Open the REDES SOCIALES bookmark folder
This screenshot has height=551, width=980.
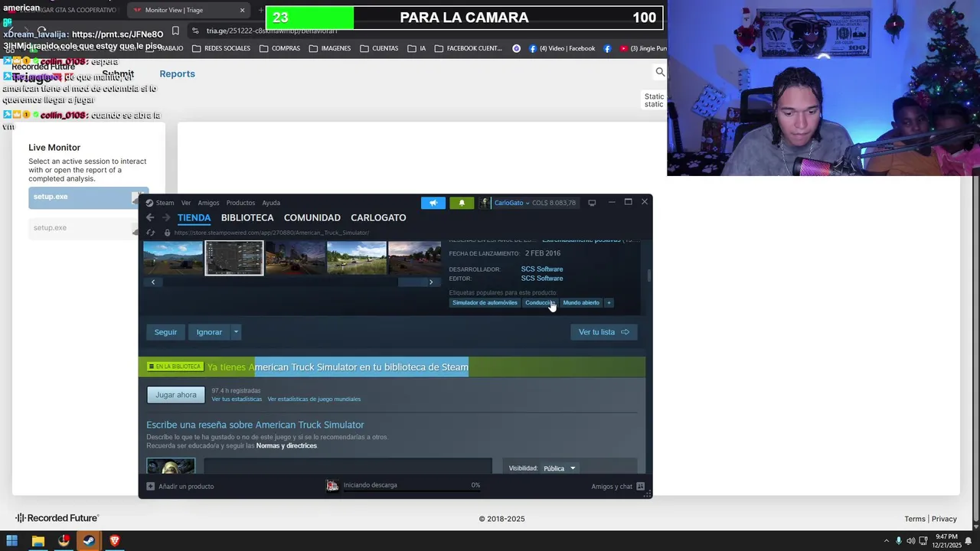pos(221,48)
